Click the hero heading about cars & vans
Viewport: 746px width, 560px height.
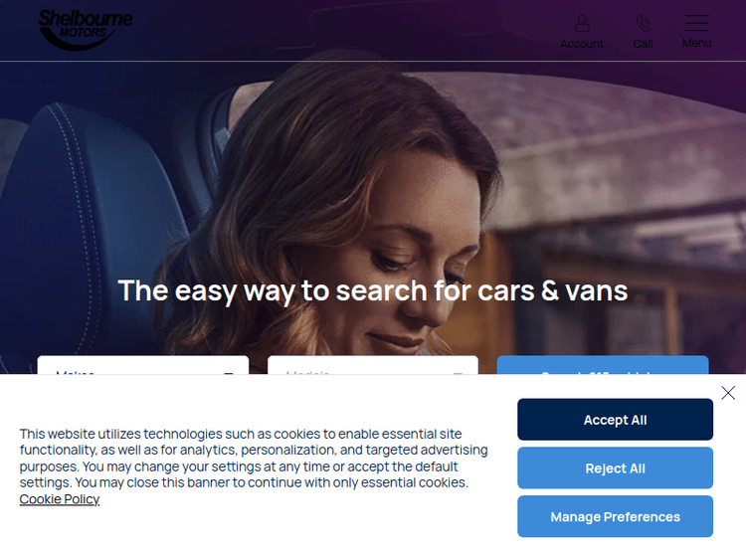point(373,290)
